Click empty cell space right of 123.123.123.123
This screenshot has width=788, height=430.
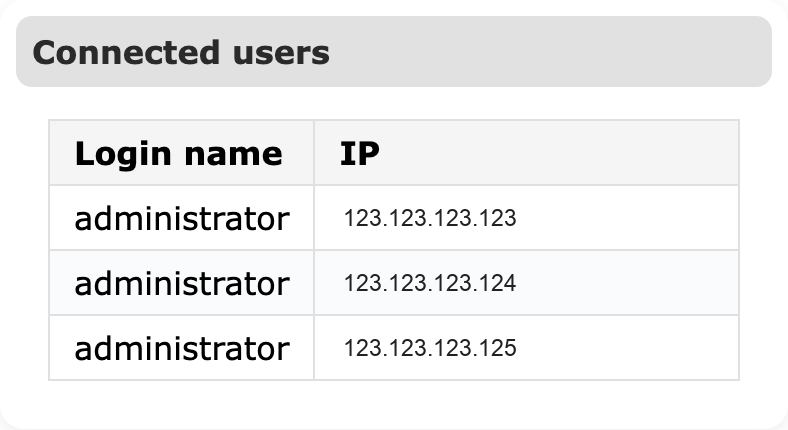tap(630, 218)
